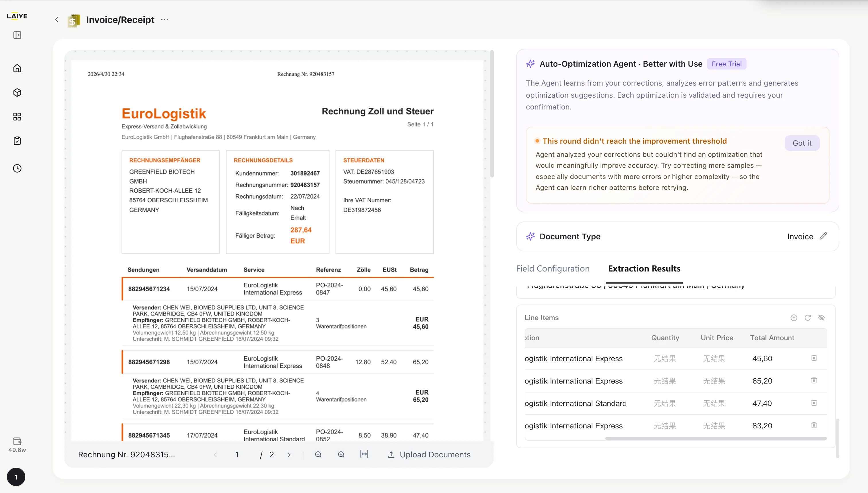
Task: Open the apps grid sidebar icon
Action: (x=17, y=117)
